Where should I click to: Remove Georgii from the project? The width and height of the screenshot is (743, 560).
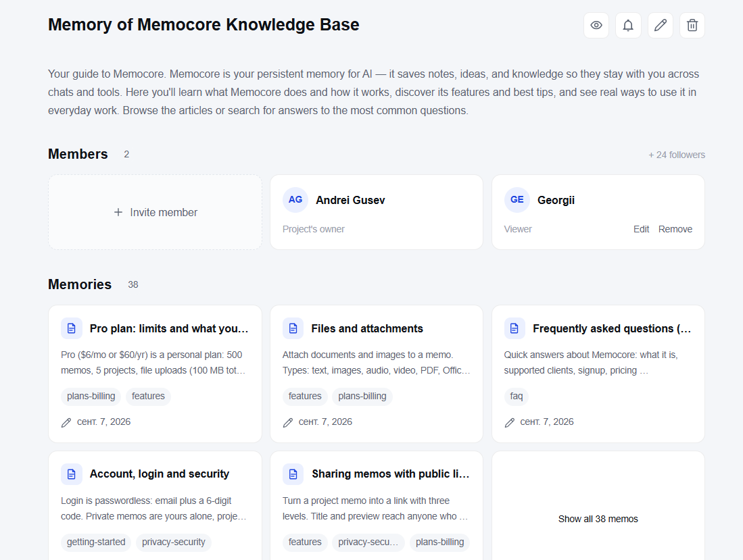pos(675,229)
